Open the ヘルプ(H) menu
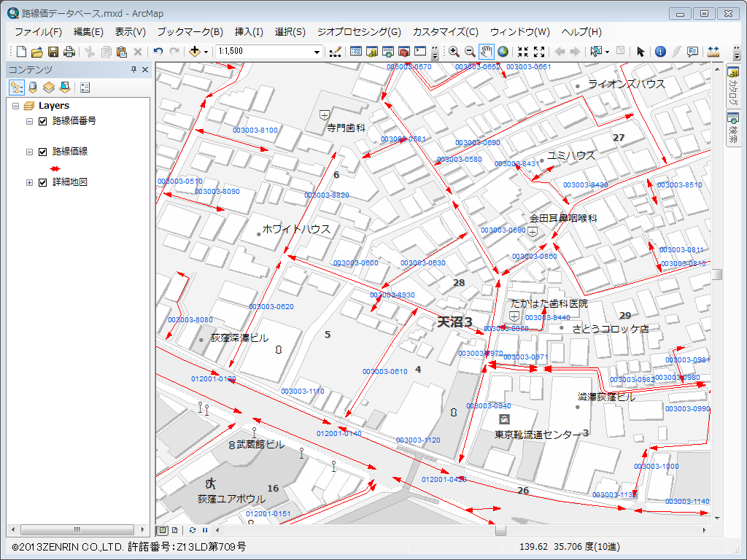 point(581,32)
